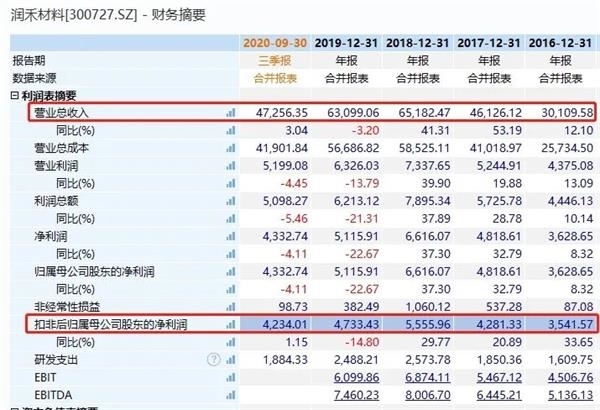Viewport: 600px width, 410px height.
Task: Click revenue value 65,182.47
Action: (x=424, y=113)
